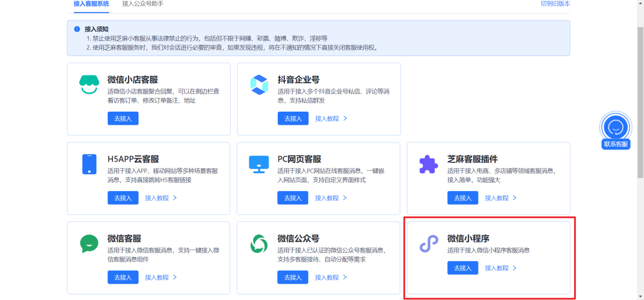Click the 微信公众号 circular icon
644x300 pixels.
[x=259, y=243]
